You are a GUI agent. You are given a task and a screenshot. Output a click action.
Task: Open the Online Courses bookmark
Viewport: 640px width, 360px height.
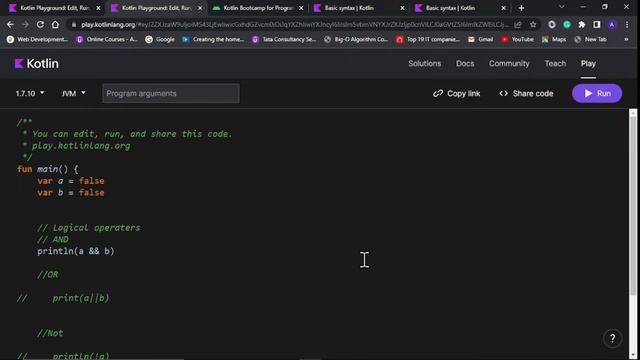pyautogui.click(x=107, y=39)
